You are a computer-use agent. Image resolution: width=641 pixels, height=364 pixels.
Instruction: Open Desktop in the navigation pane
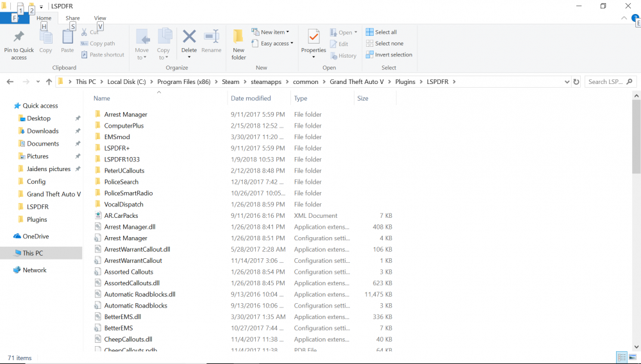38,119
